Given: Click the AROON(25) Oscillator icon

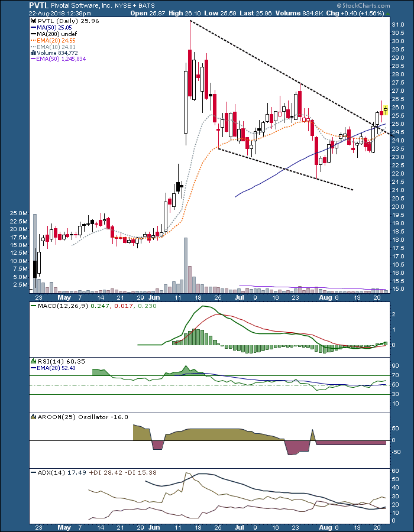Looking at the screenshot, I should click(x=33, y=417).
